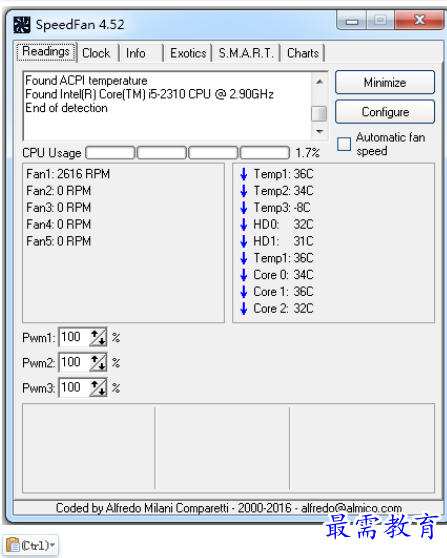Select the Fan1: 2616 RPM reading
This screenshot has width=447, height=558.
click(68, 174)
